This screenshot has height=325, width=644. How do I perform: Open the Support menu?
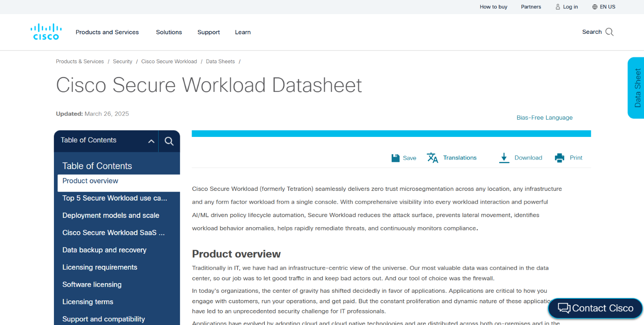[x=208, y=32]
